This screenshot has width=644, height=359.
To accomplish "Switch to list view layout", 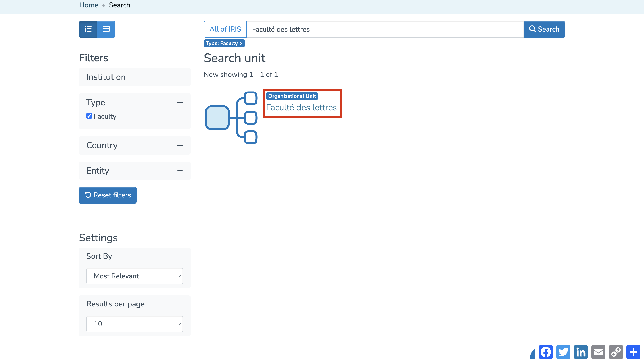I will pyautogui.click(x=88, y=29).
